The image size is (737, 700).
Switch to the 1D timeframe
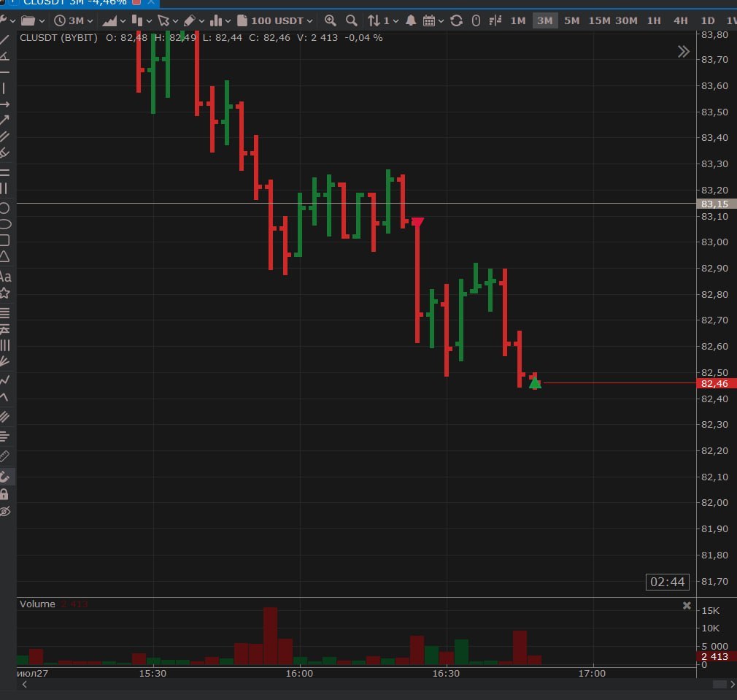707,20
